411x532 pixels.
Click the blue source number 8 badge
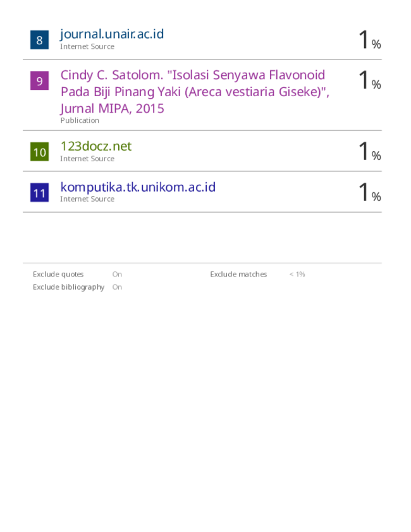point(39,40)
